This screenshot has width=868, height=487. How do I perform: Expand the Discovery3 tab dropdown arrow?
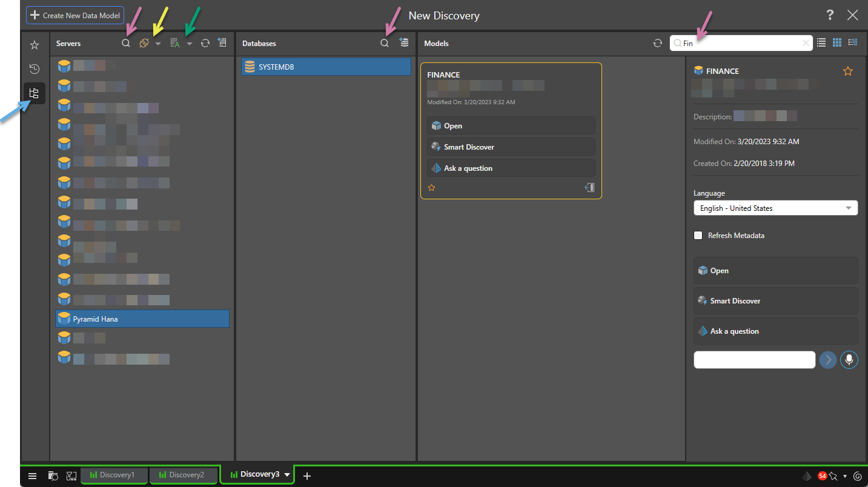point(287,475)
